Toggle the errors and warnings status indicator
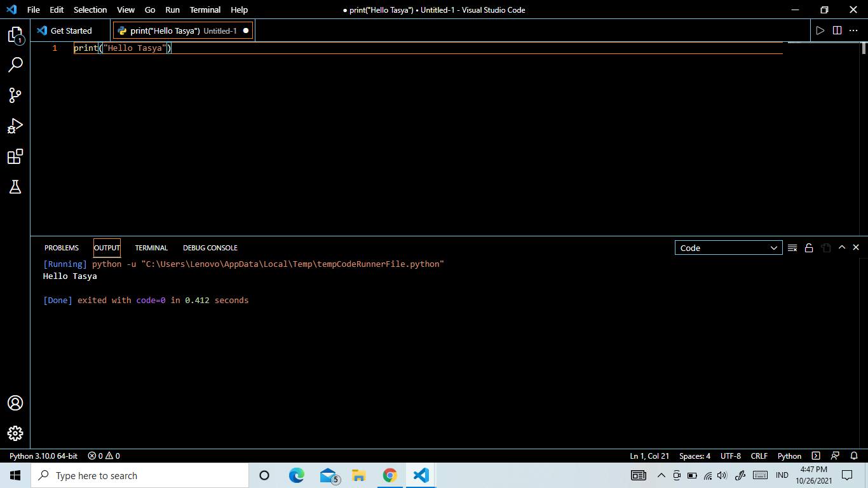This screenshot has height=488, width=868. [104, 456]
